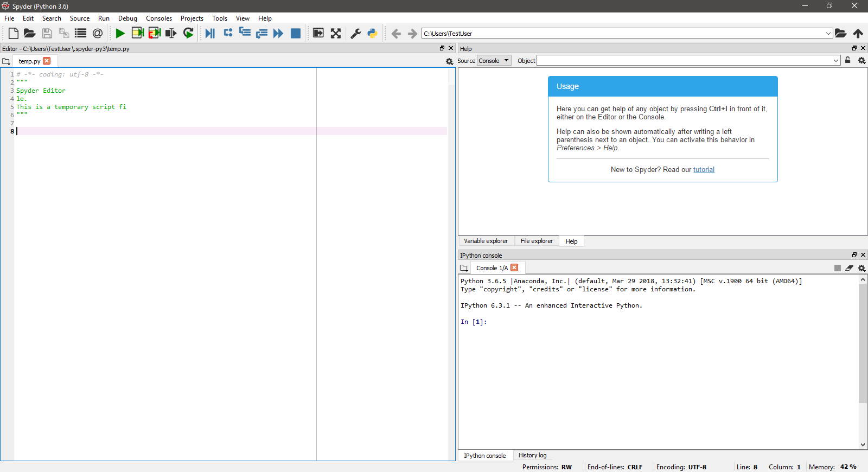The image size is (868, 472).
Task: Toggle fullscreen mode icon
Action: (336, 33)
